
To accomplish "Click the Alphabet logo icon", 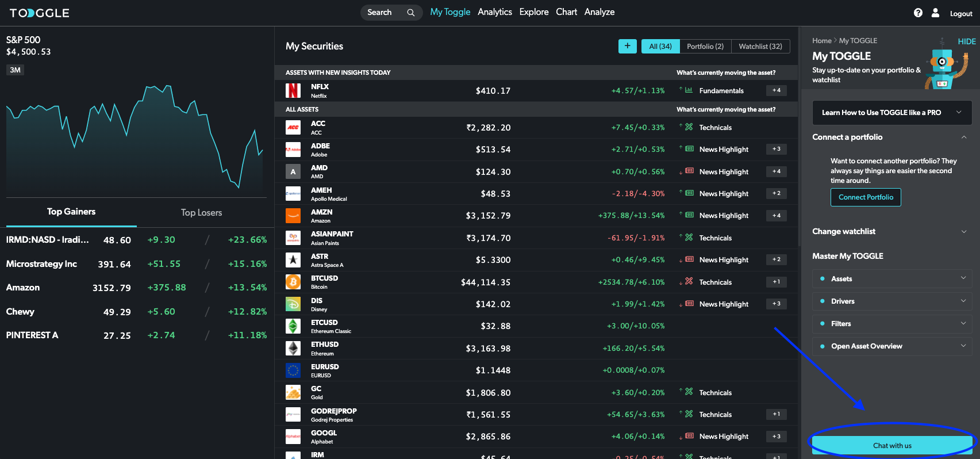I will point(293,437).
